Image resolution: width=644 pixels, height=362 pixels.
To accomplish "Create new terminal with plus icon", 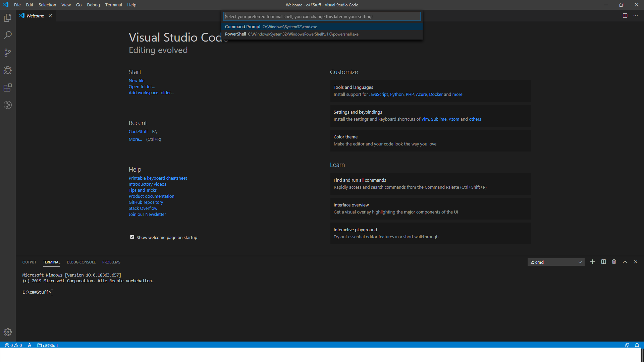I will 592,262.
